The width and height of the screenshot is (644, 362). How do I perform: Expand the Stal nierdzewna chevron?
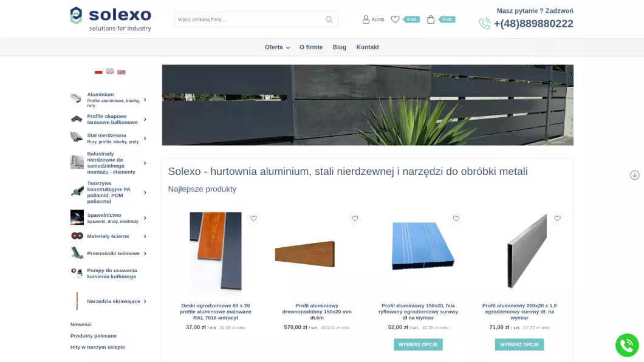click(145, 138)
